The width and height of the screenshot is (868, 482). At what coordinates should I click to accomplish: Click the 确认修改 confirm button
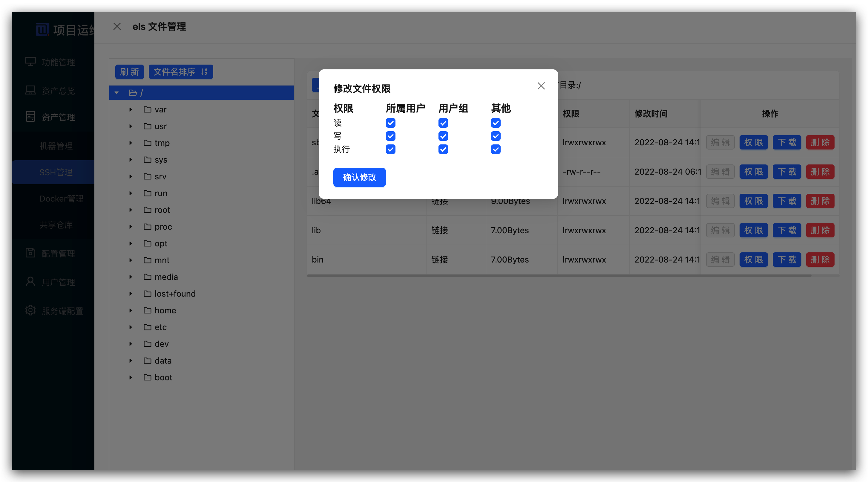(x=359, y=177)
